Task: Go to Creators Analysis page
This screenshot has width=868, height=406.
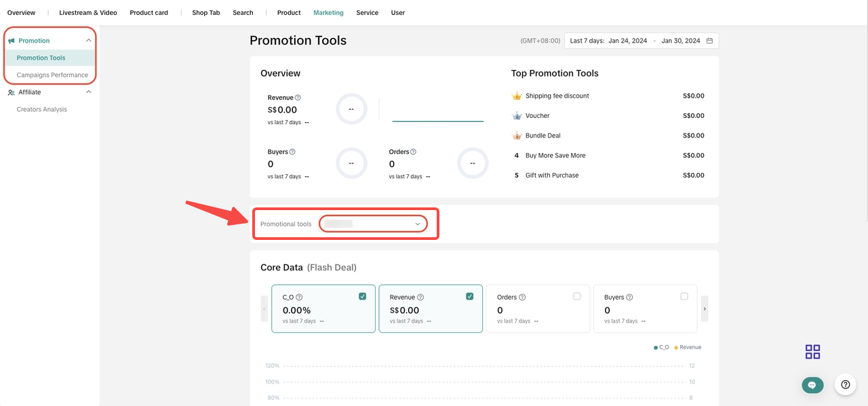Action: click(41, 109)
